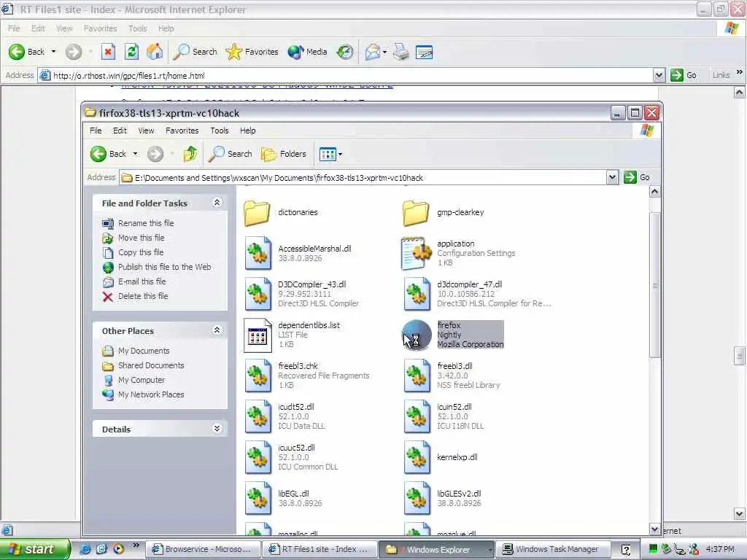Select libEGL.dll file

(x=284, y=498)
